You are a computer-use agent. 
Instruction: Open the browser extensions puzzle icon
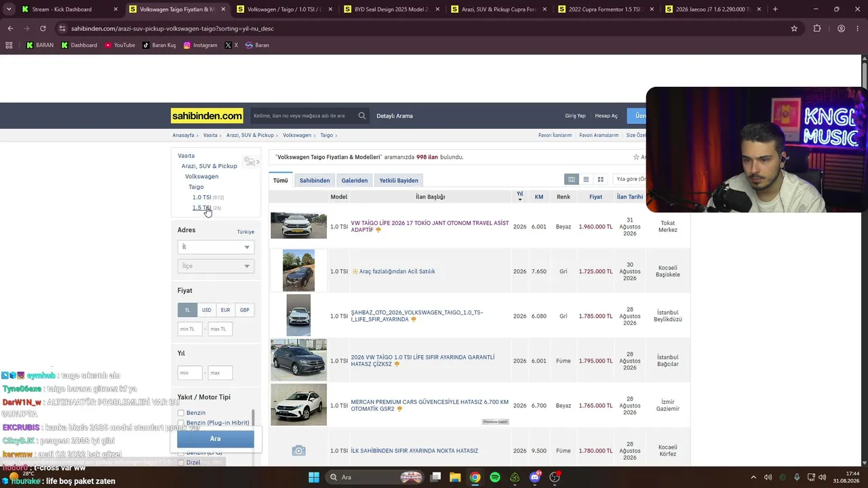(x=817, y=28)
